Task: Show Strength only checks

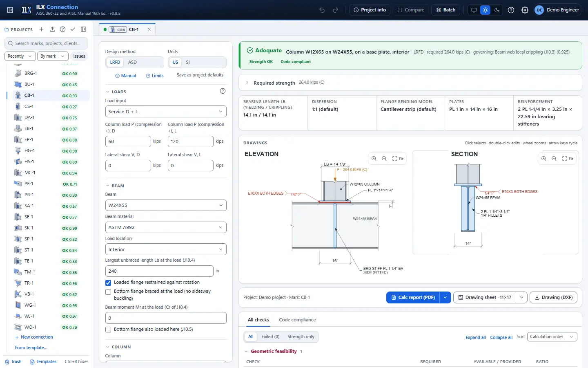Action: [301, 337]
